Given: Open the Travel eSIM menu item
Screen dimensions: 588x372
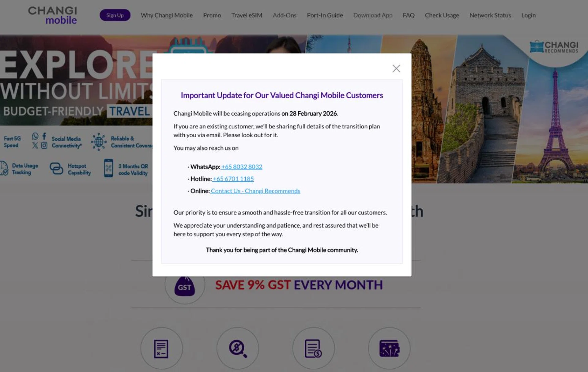Looking at the screenshot, I should (x=247, y=15).
